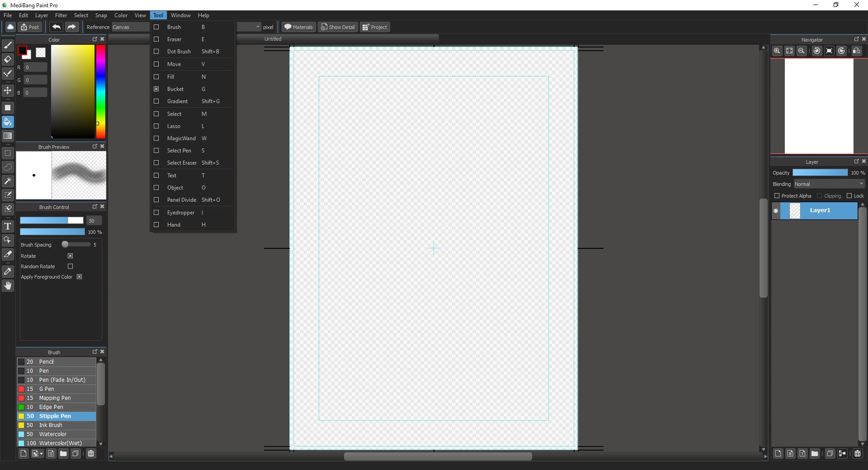Select the Fill rectangle tool icon
This screenshot has height=470, width=868.
pyautogui.click(x=8, y=108)
